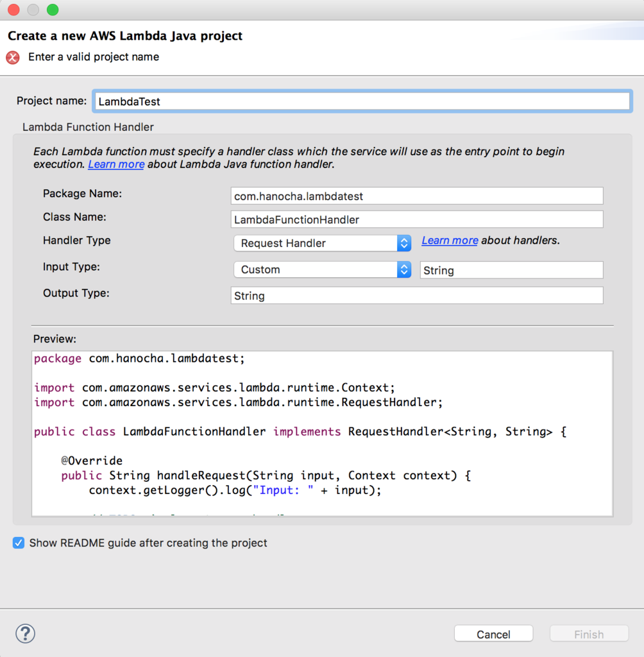Close the dialog with the red window button

click(14, 10)
